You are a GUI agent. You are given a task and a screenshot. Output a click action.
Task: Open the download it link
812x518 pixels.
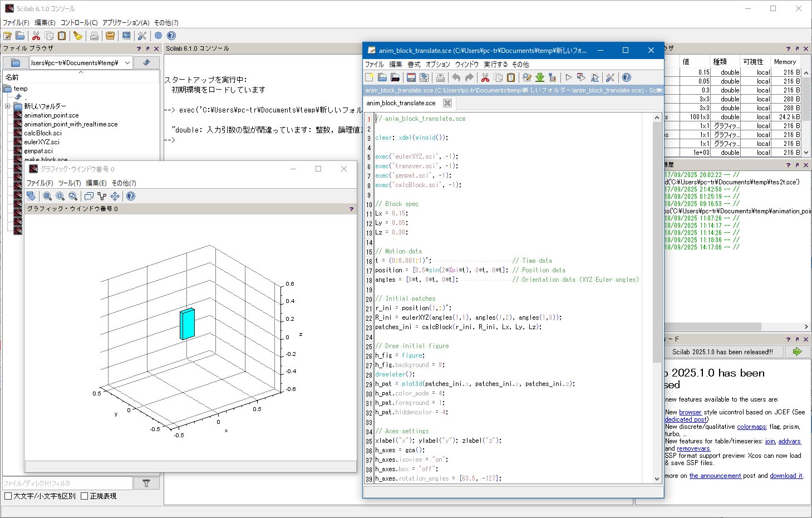(786, 476)
